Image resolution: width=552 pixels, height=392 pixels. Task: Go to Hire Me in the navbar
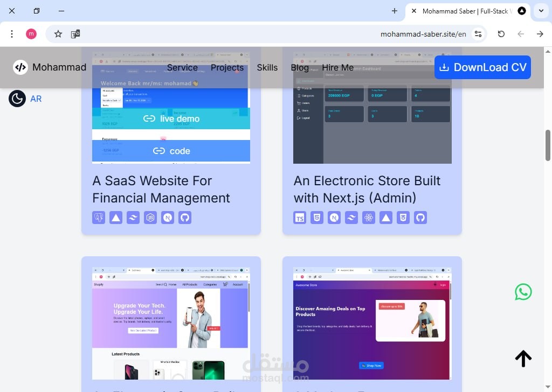(337, 67)
